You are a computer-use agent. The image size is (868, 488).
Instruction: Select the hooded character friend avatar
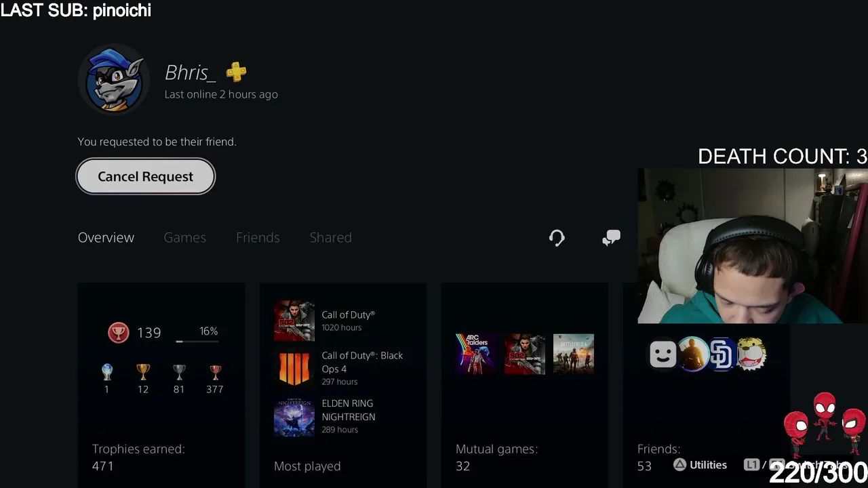click(x=692, y=354)
